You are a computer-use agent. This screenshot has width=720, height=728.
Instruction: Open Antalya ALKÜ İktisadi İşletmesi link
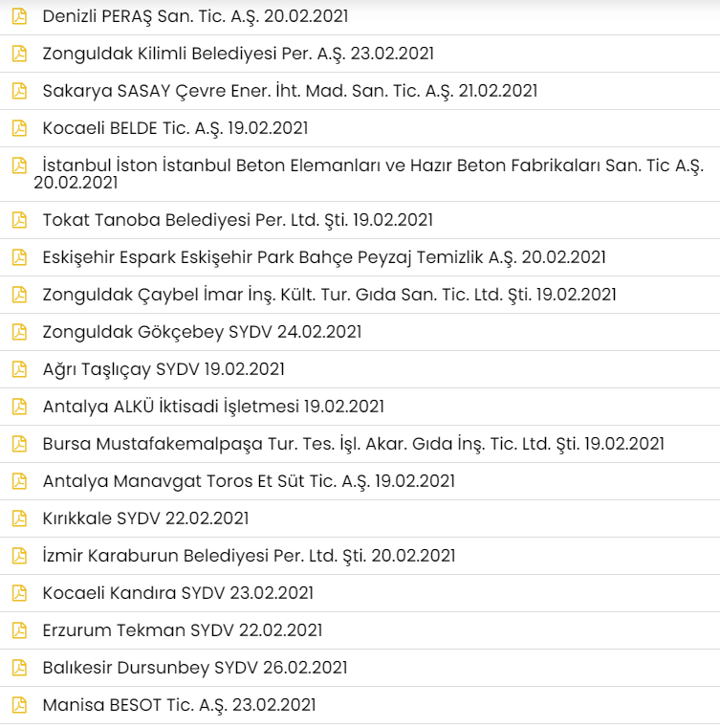pos(213,407)
